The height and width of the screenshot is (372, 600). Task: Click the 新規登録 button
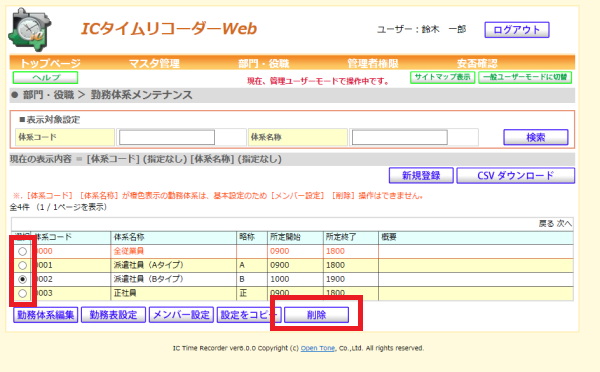[421, 176]
